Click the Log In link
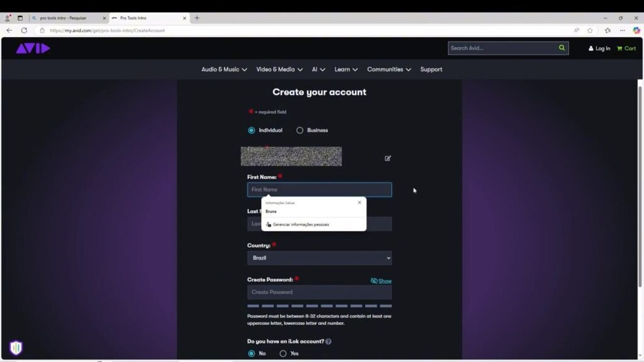Viewport: 644px width, 362px height. pyautogui.click(x=602, y=48)
